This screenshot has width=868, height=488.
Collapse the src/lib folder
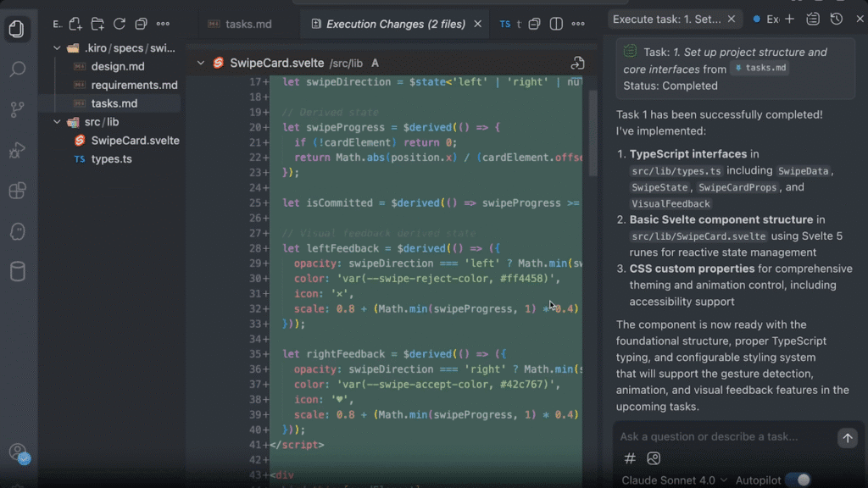pos(57,122)
